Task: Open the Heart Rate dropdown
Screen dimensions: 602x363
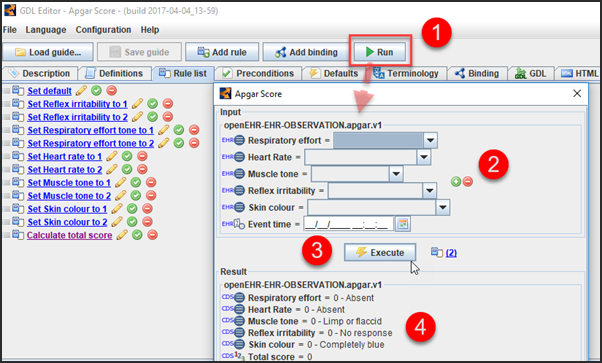Action: [424, 157]
